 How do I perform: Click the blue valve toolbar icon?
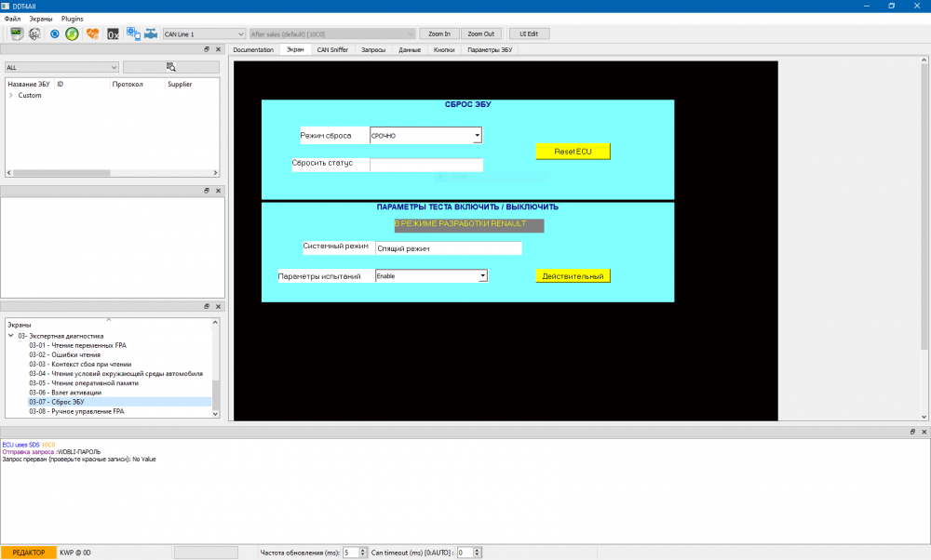(151, 33)
